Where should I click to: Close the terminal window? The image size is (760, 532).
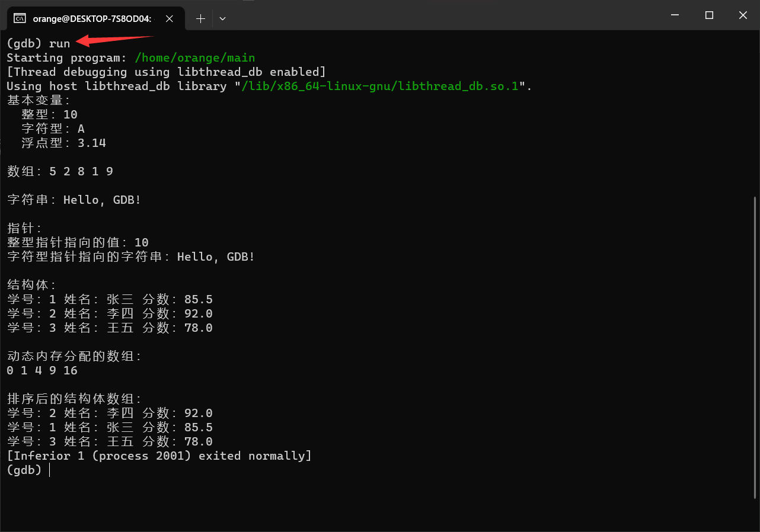coord(743,15)
